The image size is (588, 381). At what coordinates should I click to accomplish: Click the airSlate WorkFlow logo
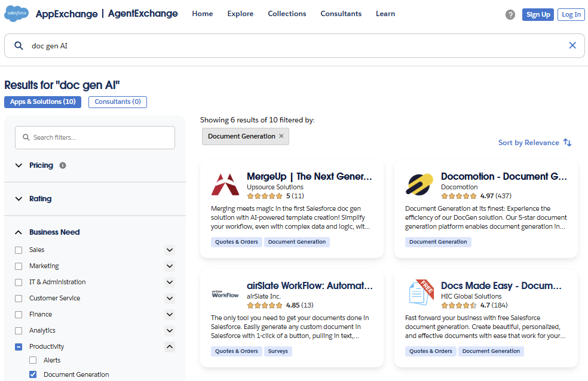(225, 294)
